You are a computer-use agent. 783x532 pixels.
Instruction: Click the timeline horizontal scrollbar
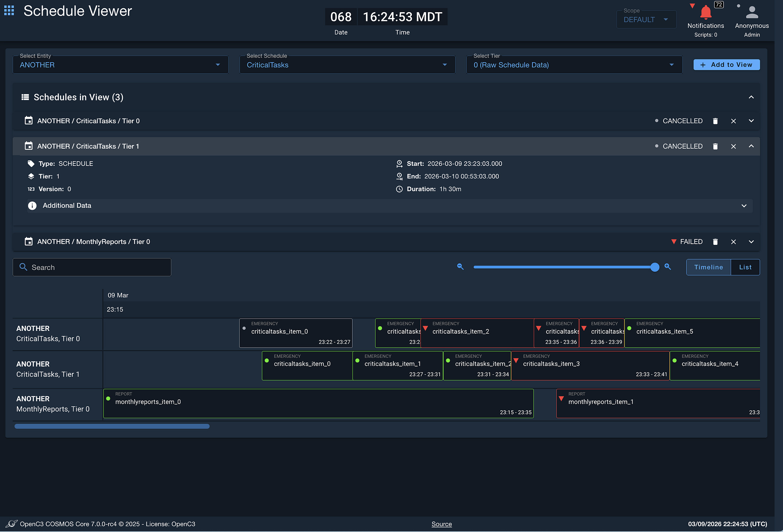coord(112,426)
